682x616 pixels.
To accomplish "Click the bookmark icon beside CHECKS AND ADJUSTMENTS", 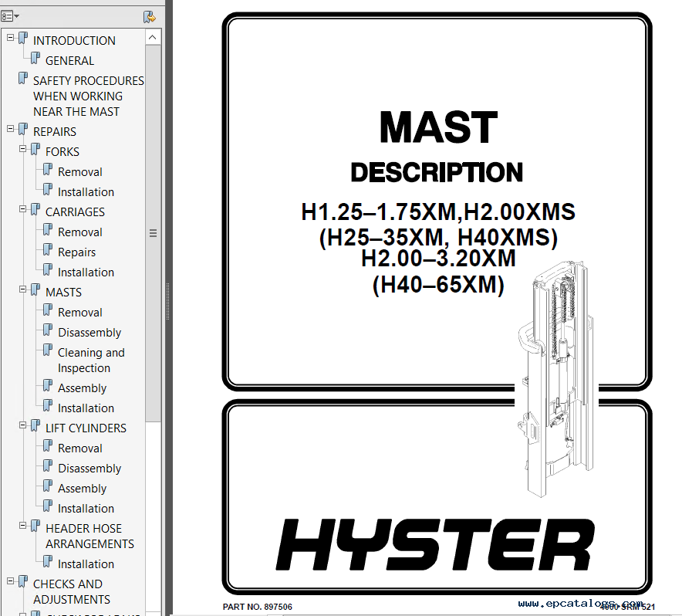I will point(23,581).
